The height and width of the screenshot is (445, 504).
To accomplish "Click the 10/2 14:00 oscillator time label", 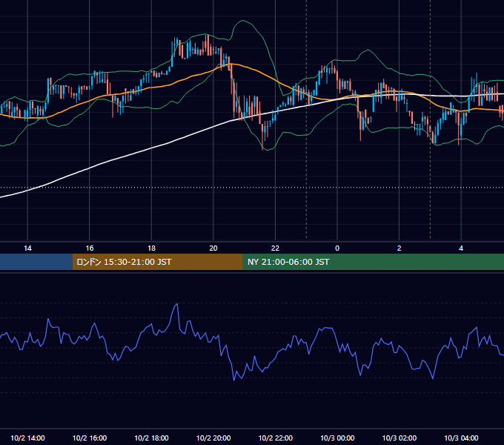I will point(27,438).
